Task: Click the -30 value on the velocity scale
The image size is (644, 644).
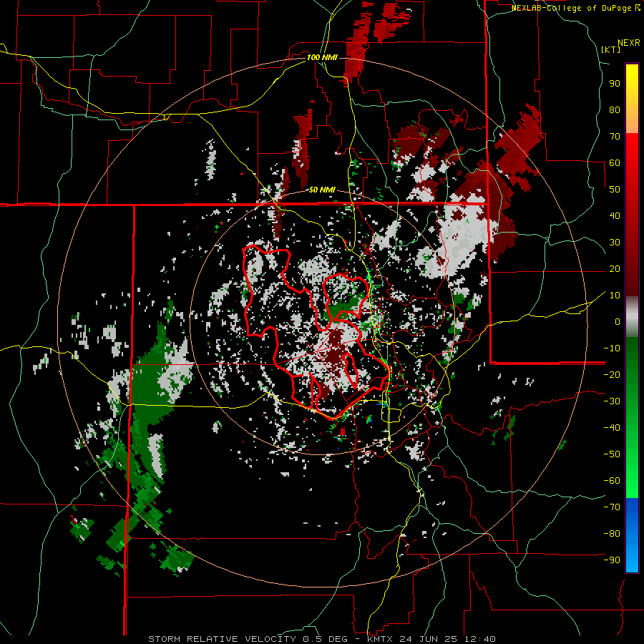Action: tap(612, 401)
